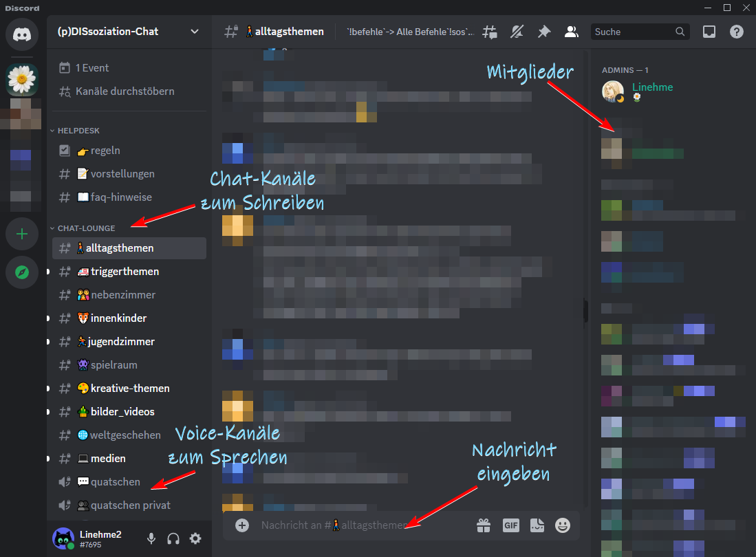Open the medien channel
756x557 pixels.
coord(129,459)
